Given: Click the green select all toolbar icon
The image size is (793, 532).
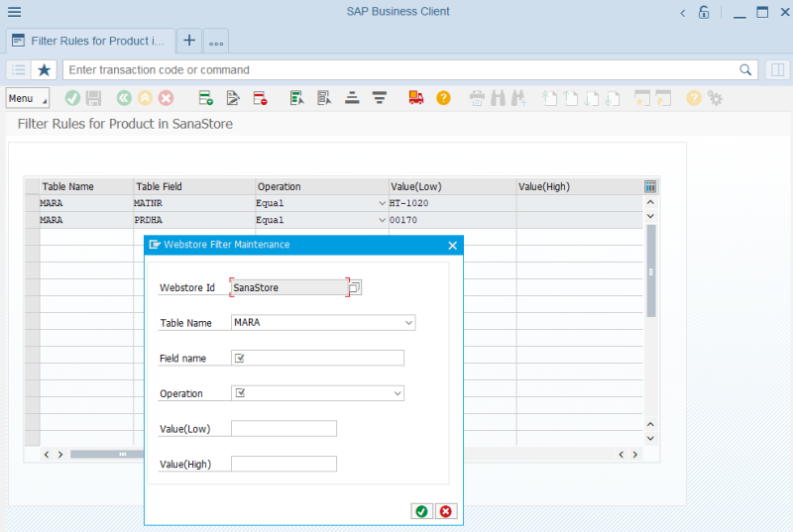Looking at the screenshot, I should tap(296, 97).
